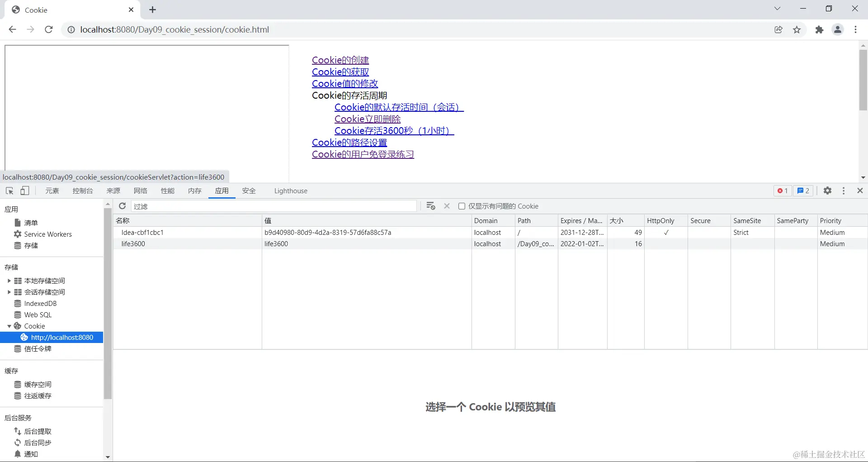Select 信任令牌 in sidebar
Image resolution: width=868 pixels, height=462 pixels.
pyautogui.click(x=38, y=348)
